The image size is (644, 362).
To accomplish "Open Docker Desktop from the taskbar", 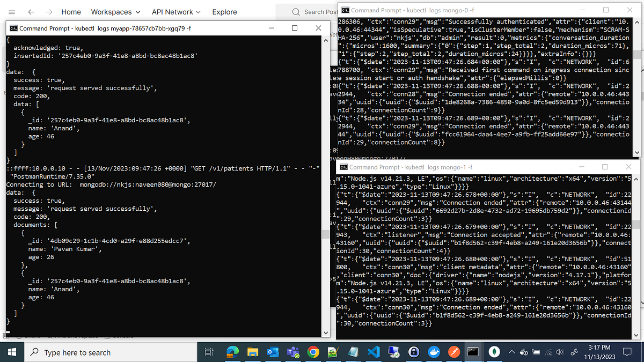I will coord(433,352).
